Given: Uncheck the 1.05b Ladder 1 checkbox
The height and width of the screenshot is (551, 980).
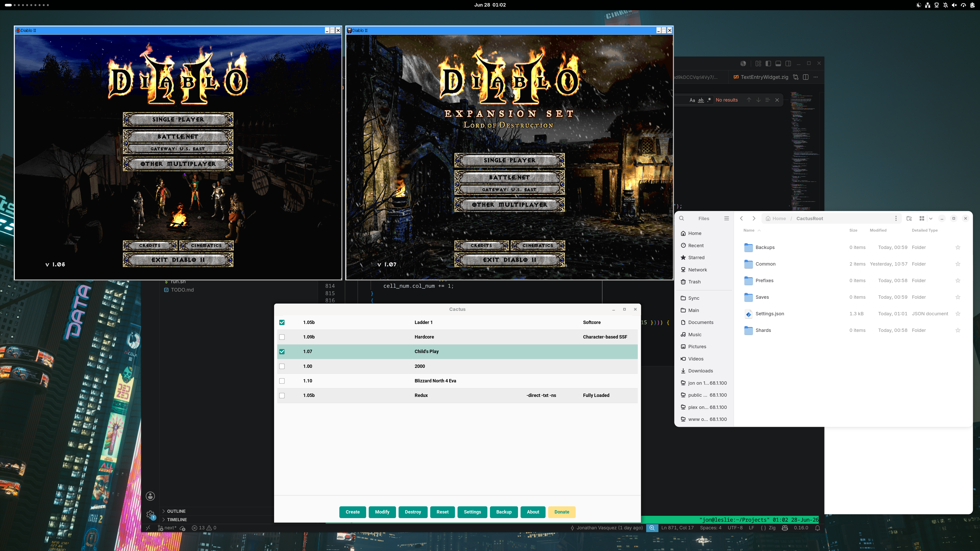Looking at the screenshot, I should tap(282, 322).
